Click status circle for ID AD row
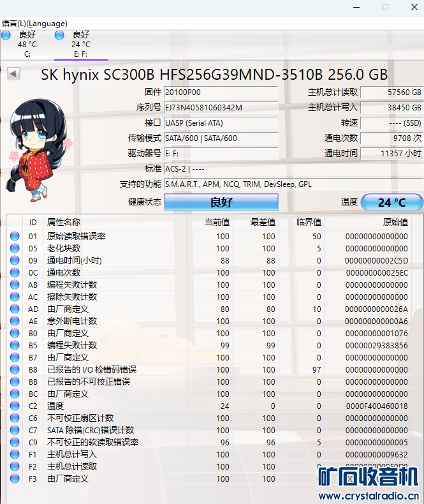The width and height of the screenshot is (424, 504). (x=15, y=309)
